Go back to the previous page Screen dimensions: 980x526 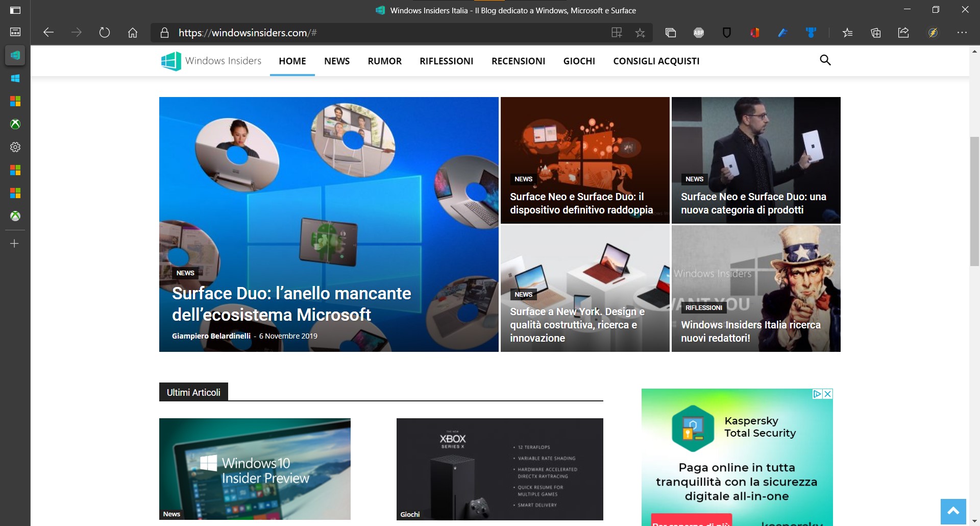pyautogui.click(x=48, y=33)
